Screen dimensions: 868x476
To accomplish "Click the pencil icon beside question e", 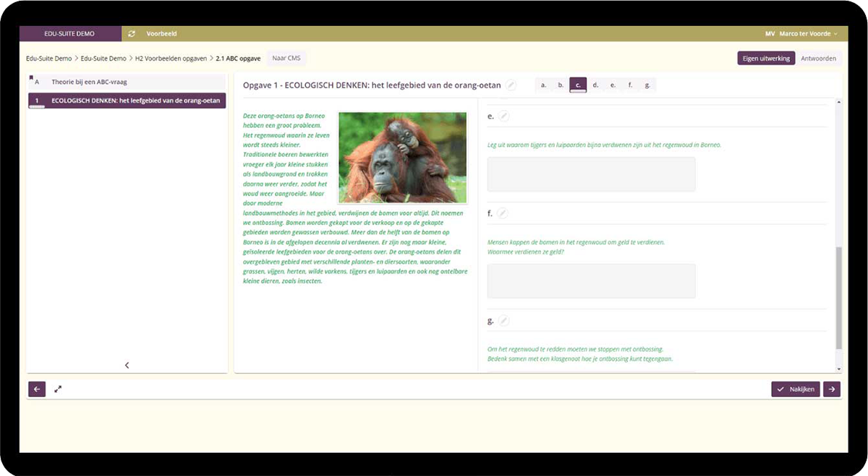I will 504,116.
